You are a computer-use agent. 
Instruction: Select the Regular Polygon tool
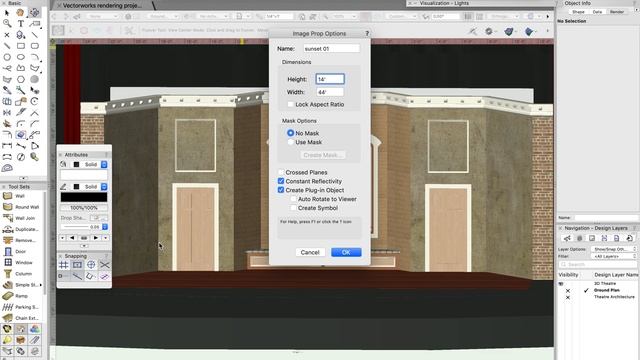point(20,80)
